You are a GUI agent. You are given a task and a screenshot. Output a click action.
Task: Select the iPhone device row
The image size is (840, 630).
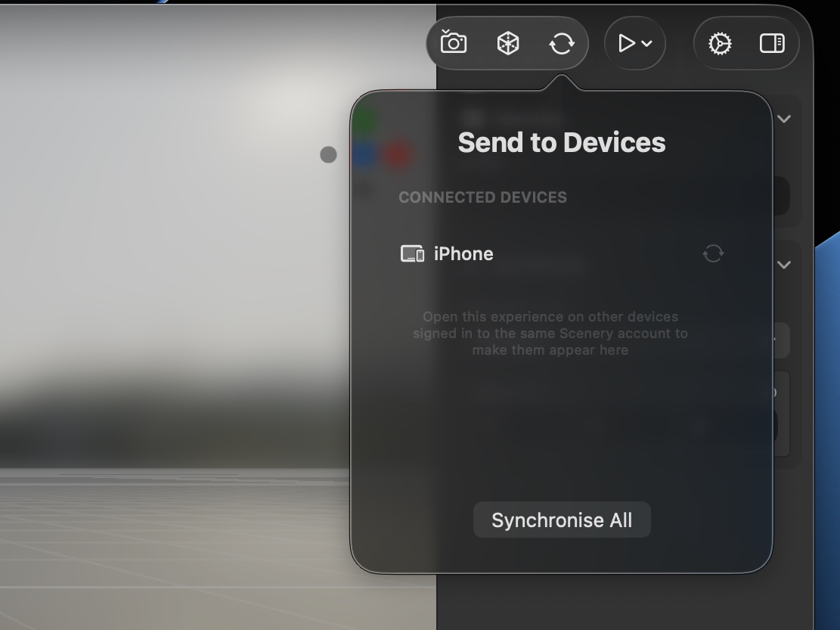[x=562, y=253]
